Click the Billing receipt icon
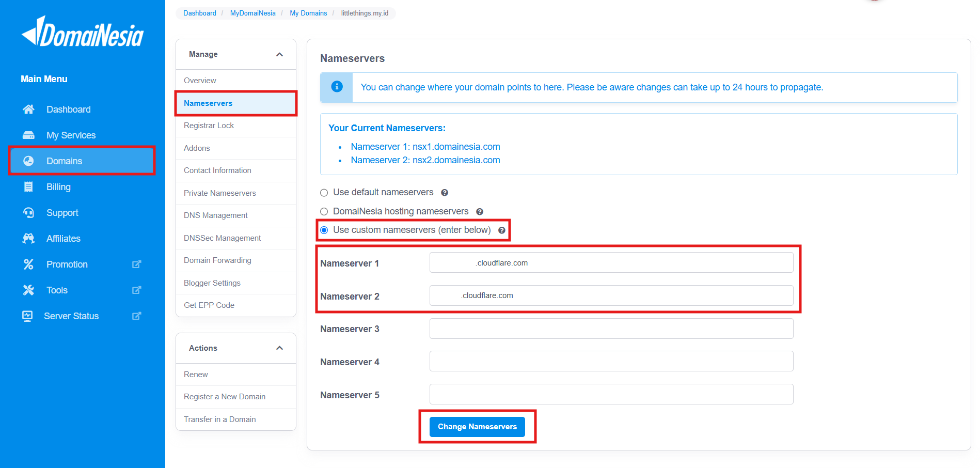This screenshot has height=468, width=980. (x=28, y=187)
